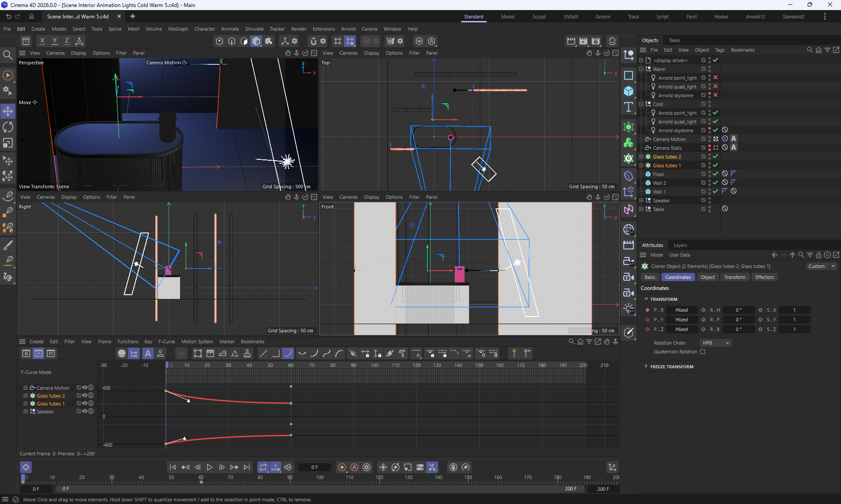This screenshot has width=841, height=504.
Task: Select the Scale tool in left toolbar
Action: pos(8,143)
